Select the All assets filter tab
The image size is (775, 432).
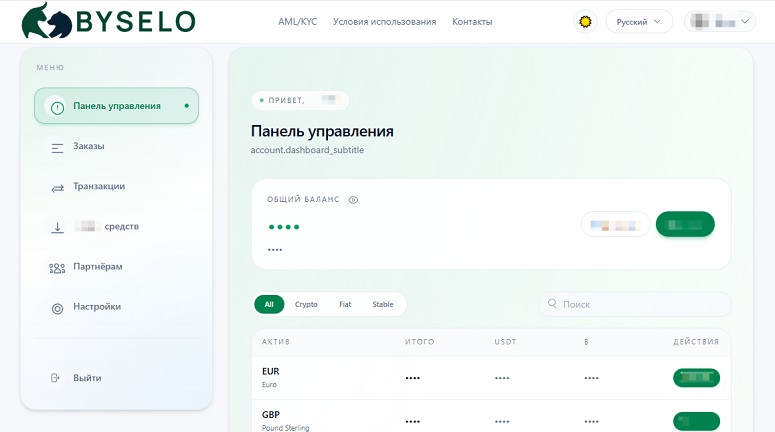(x=269, y=304)
